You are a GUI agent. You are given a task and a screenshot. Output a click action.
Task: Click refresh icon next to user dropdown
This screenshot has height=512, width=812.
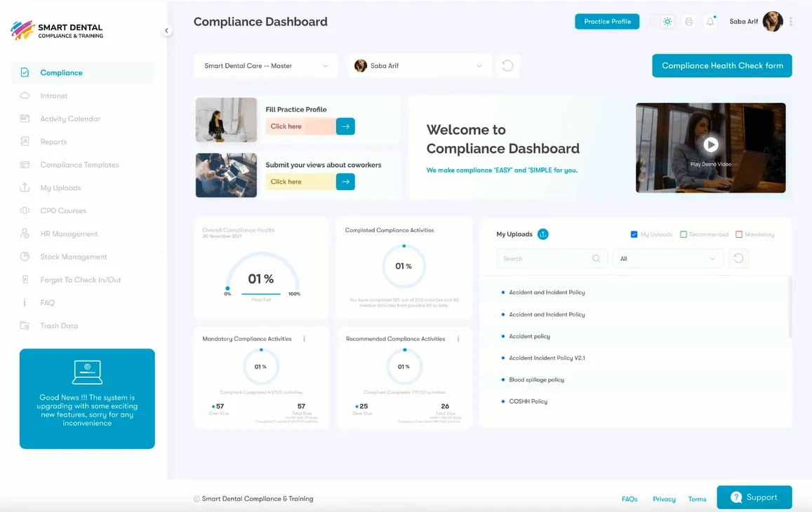pos(507,66)
